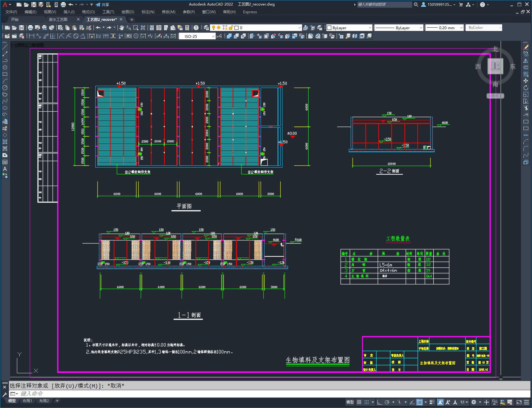The width and height of the screenshot is (532, 408).
Task: Select the Rectangle draw tool
Action: coord(5,74)
